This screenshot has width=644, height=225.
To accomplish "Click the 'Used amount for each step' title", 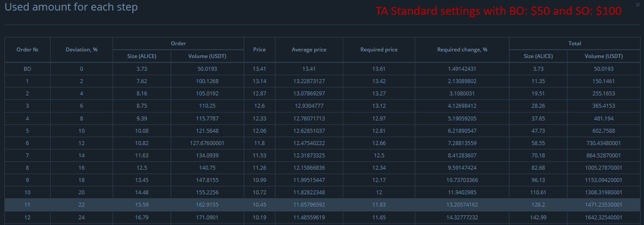I will 71,7.
